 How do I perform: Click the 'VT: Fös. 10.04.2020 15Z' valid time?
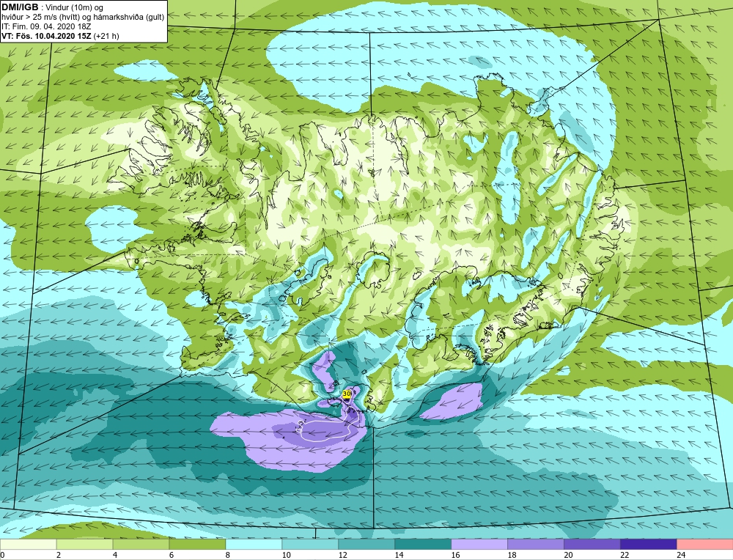47,36
